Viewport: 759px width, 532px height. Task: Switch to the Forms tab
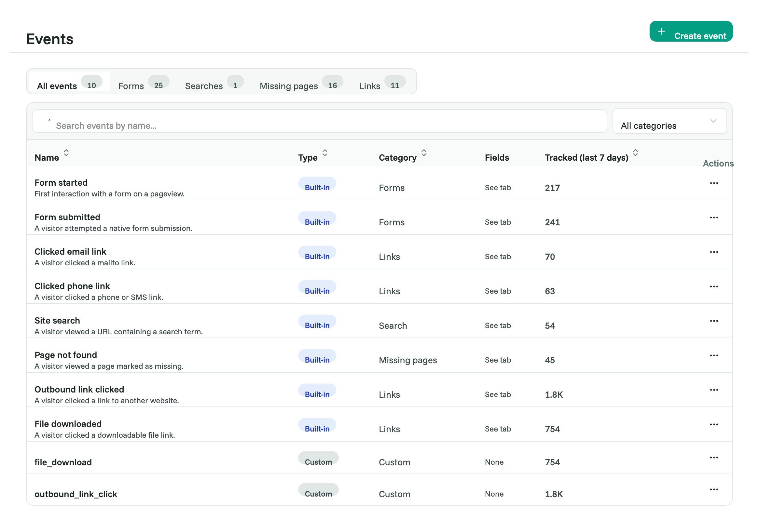[x=144, y=81]
